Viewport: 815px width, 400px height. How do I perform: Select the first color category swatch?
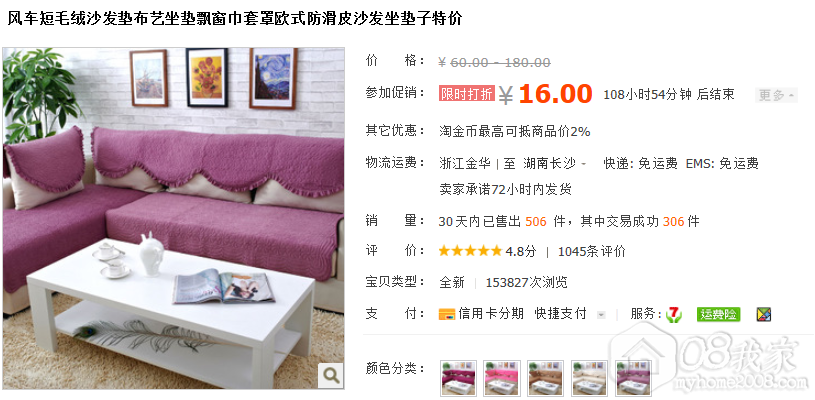(x=459, y=378)
